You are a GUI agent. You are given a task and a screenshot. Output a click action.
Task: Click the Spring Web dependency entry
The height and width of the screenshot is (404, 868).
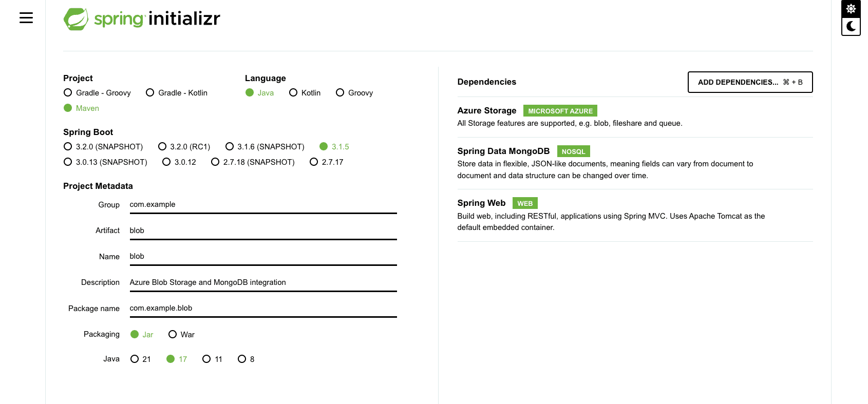(x=481, y=203)
